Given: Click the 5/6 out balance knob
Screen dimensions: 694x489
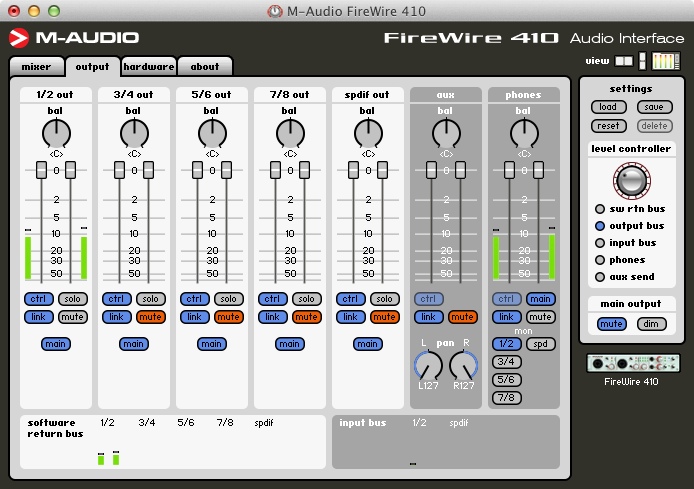Looking at the screenshot, I should pos(212,133).
